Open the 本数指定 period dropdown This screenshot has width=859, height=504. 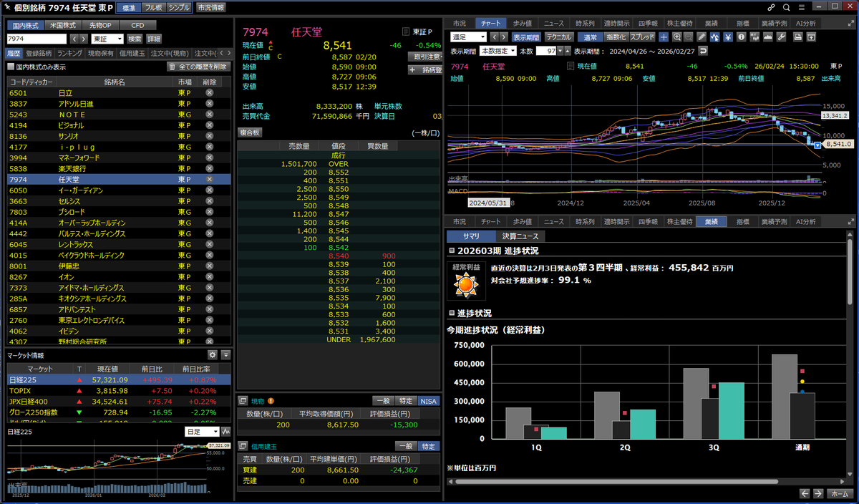point(498,51)
